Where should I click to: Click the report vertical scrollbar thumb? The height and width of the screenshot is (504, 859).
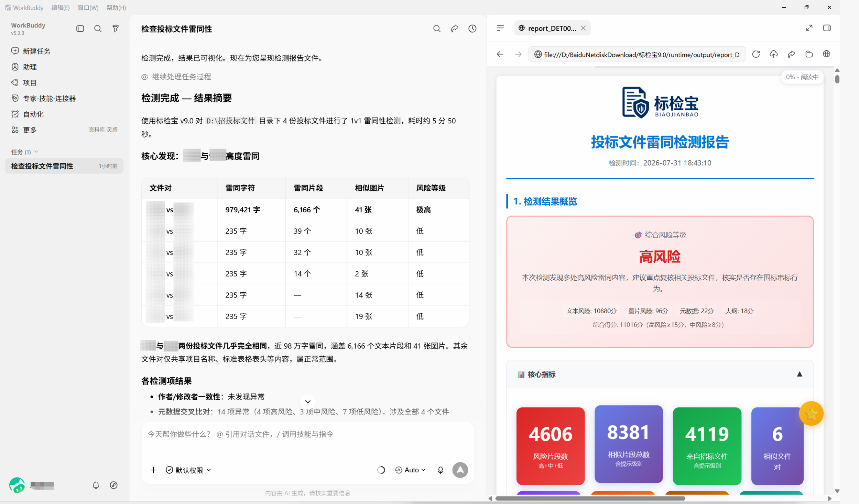837,79
